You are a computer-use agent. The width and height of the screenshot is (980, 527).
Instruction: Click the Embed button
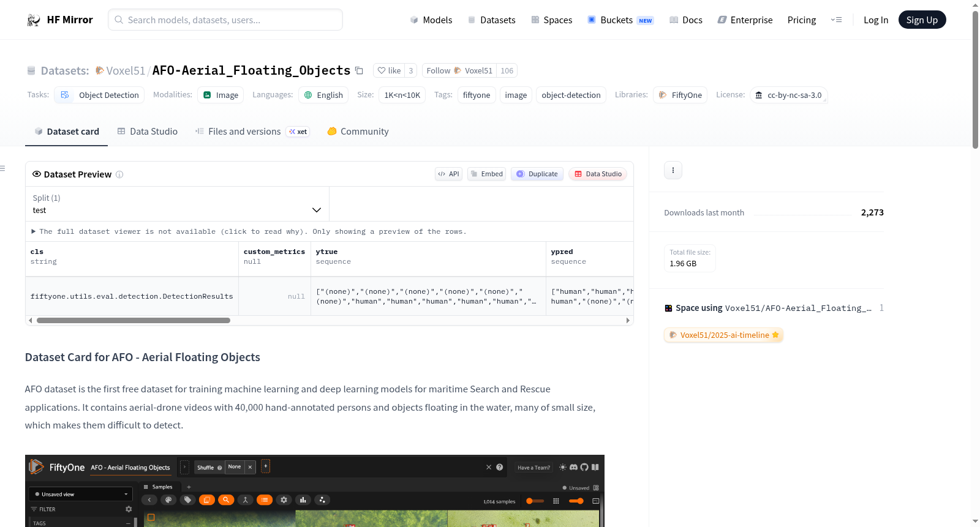point(487,174)
